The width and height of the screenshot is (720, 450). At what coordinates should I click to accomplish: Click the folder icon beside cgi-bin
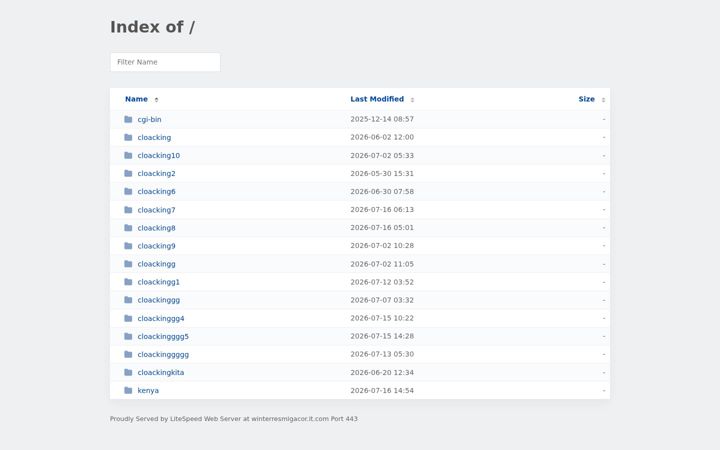pyautogui.click(x=128, y=119)
